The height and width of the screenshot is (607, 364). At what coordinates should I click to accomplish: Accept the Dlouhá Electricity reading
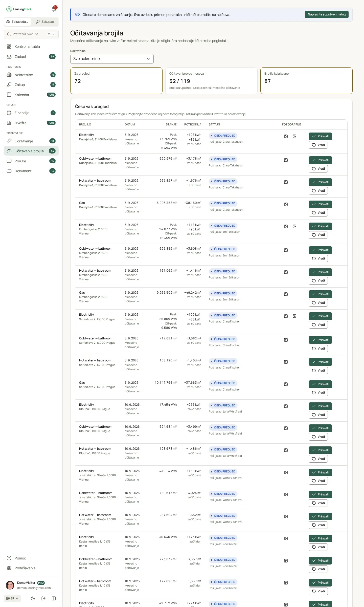320,406
